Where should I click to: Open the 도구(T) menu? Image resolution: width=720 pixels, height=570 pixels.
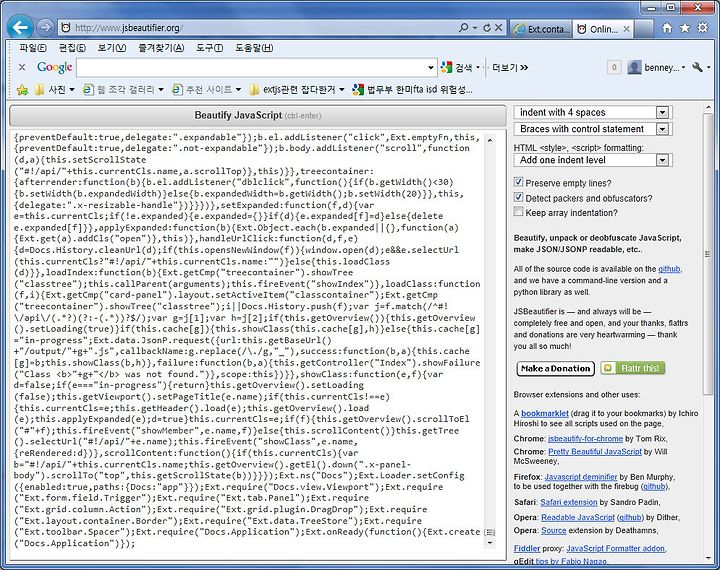(209, 48)
